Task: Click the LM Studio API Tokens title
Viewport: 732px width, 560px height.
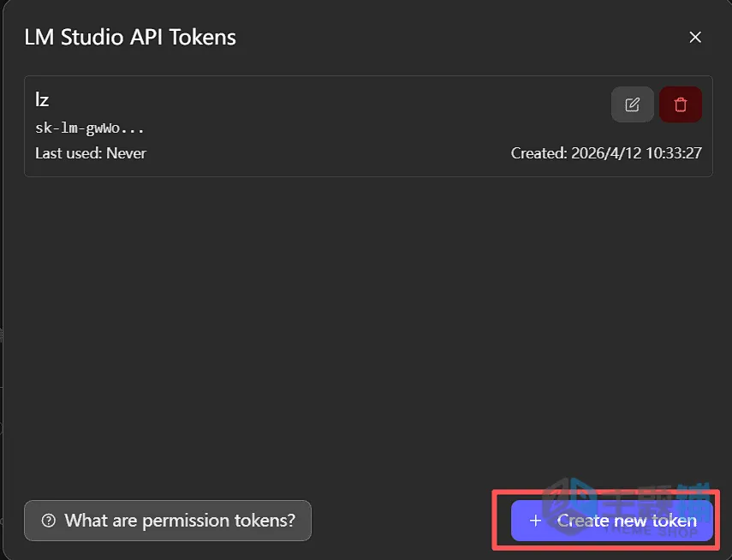Action: [x=130, y=38]
